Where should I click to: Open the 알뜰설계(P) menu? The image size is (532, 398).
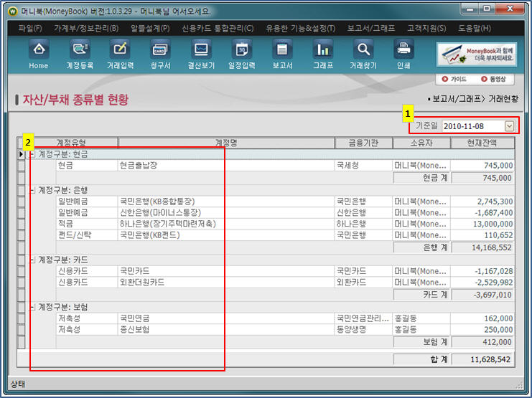[150, 29]
